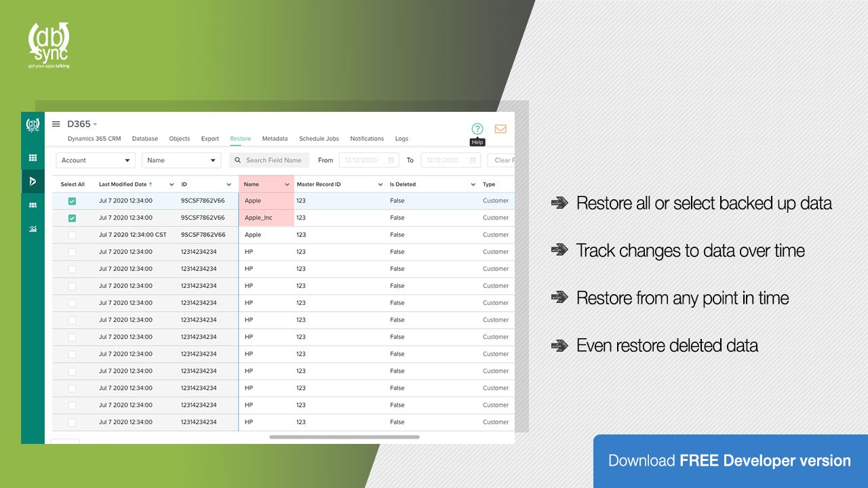
Task: Uncheck the first Apple row checkbox
Action: click(x=72, y=201)
